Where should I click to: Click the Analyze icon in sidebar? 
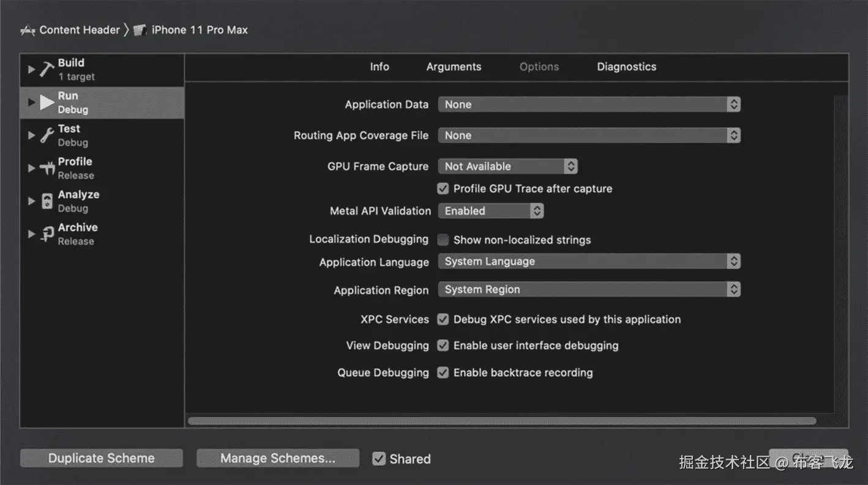click(47, 201)
